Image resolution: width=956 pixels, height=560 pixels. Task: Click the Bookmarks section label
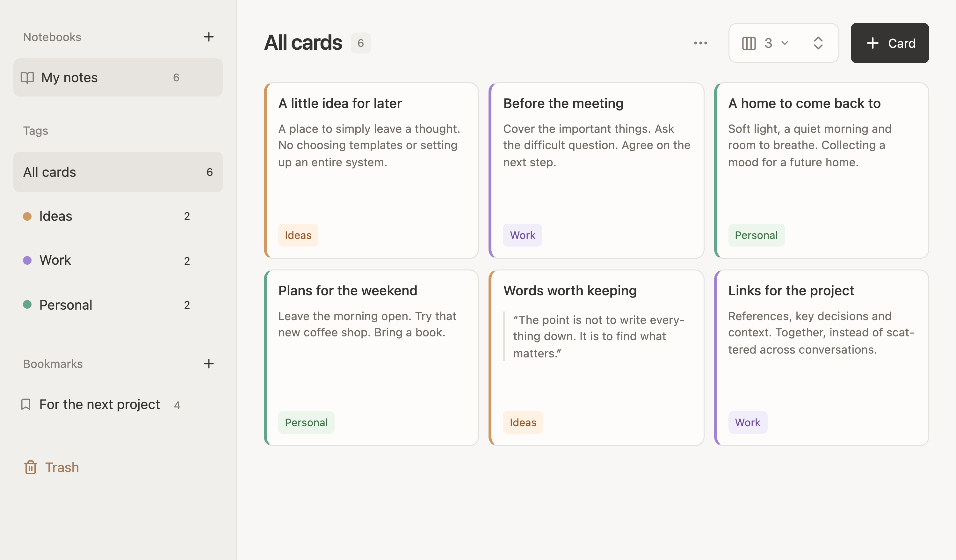(53, 363)
